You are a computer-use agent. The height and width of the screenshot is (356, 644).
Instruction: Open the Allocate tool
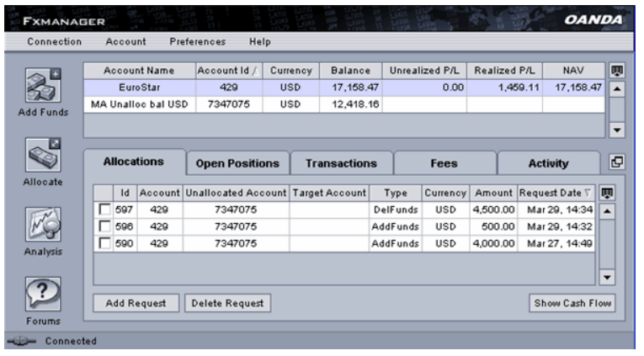point(43,155)
